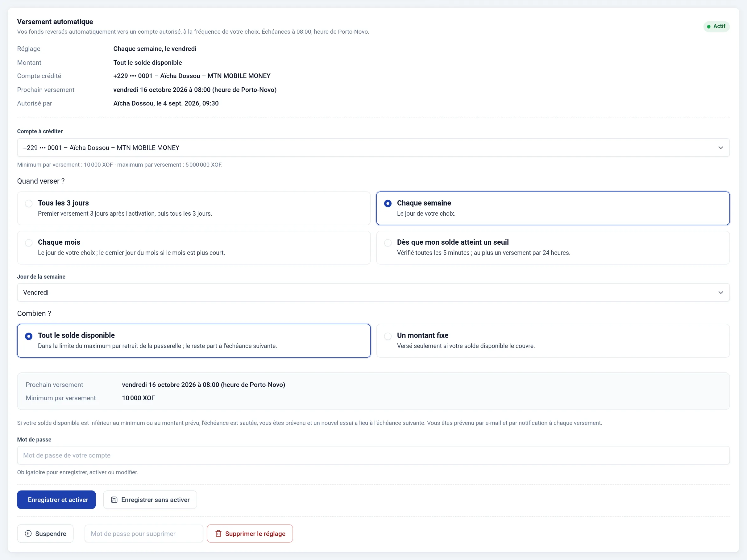Viewport: 747px width, 560px height.
Task: Select Dès que mon solde atteint un seuil
Action: point(553,247)
